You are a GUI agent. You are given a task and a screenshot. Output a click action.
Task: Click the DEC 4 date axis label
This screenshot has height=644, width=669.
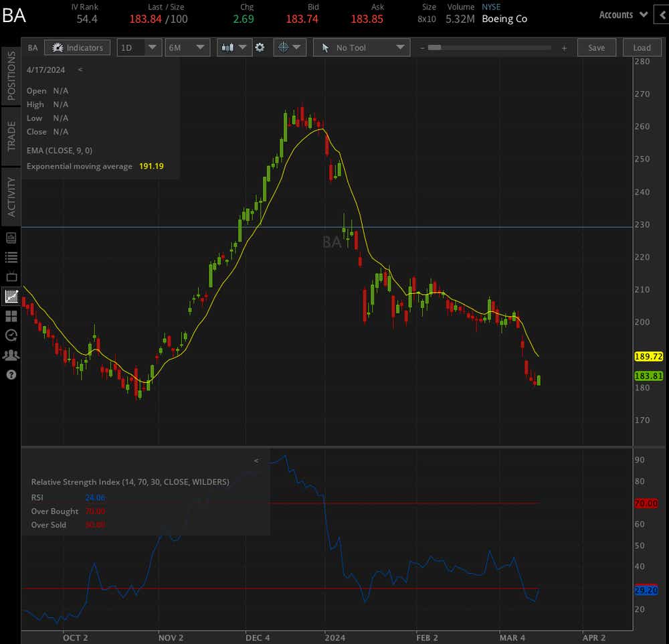(x=258, y=637)
